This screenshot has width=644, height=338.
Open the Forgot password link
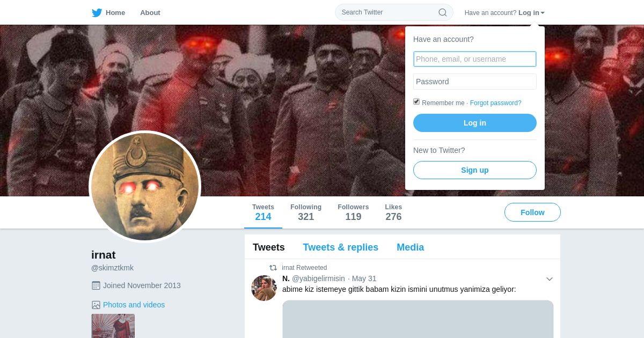495,103
